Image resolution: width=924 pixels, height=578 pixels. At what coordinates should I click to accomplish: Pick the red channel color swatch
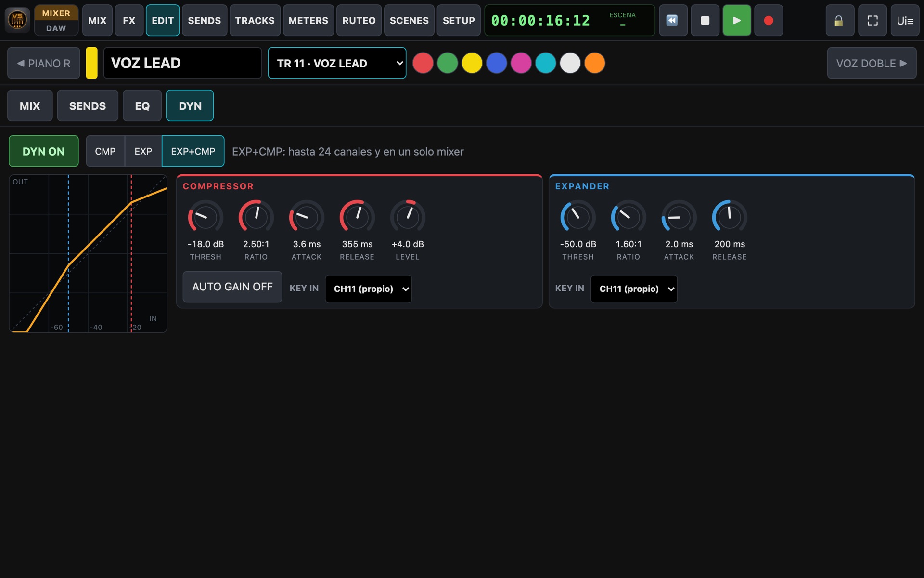click(423, 63)
